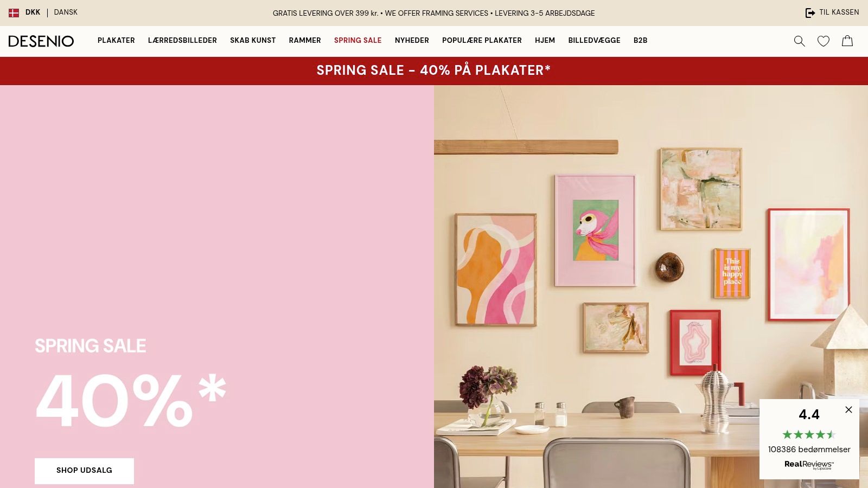Open the Rammer menu
Image resolution: width=868 pixels, height=488 pixels.
(x=305, y=41)
